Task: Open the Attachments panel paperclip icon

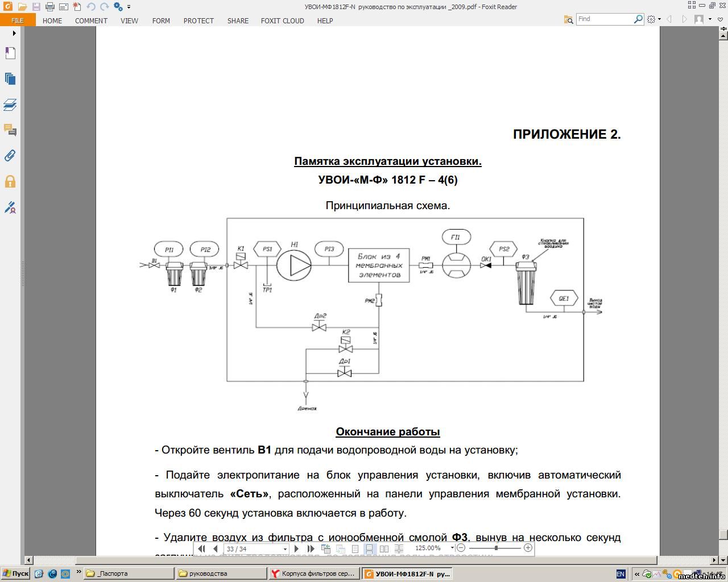Action: click(x=10, y=156)
